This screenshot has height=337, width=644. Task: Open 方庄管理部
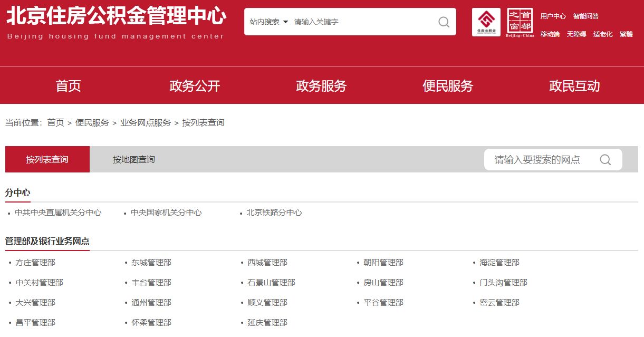tap(35, 262)
